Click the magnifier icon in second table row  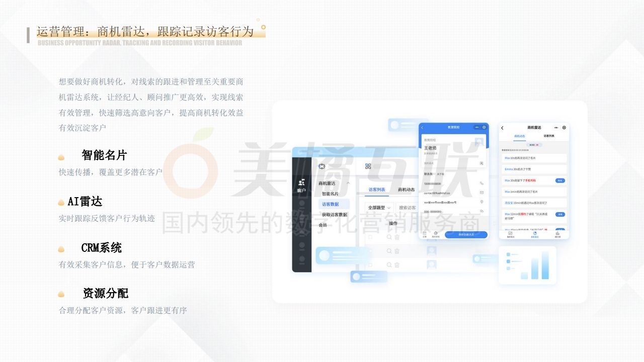click(x=389, y=251)
